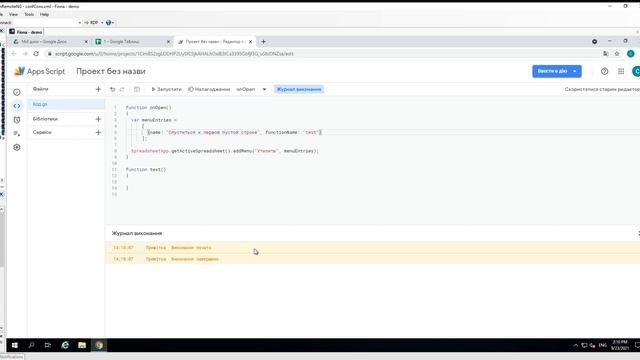
Task: Click the Chrome address bar URL
Action: tap(174, 53)
